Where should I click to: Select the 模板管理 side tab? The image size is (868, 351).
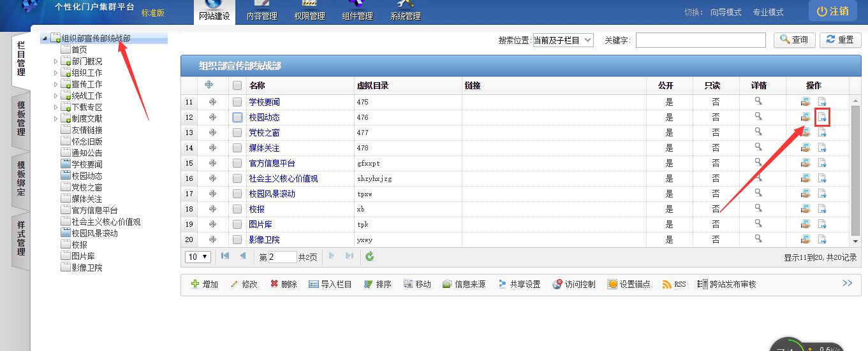[x=21, y=118]
